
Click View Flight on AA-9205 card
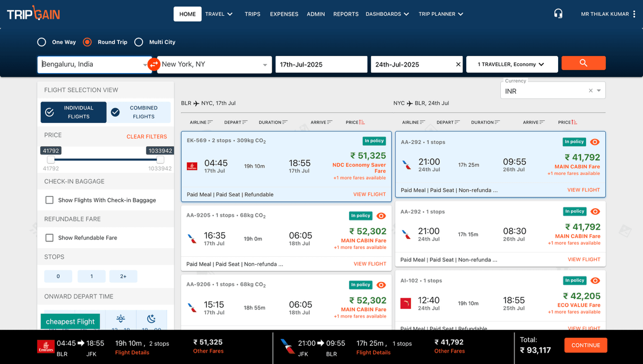pos(370,264)
